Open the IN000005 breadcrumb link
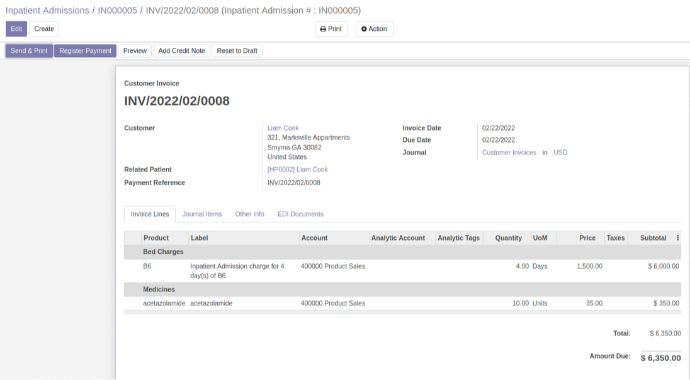 click(117, 11)
